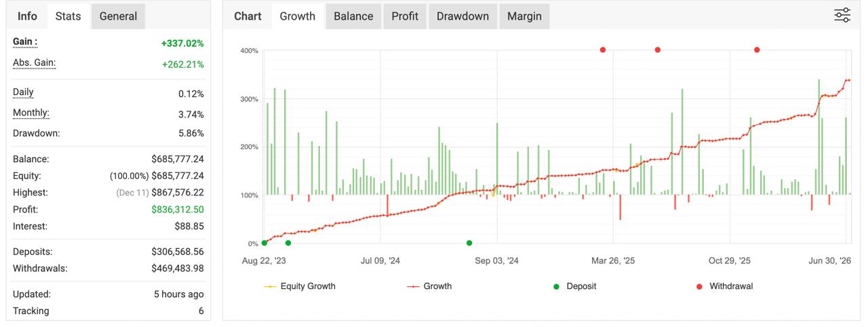Click the Monthly label
Screen dimensions: 868x327
31,113
